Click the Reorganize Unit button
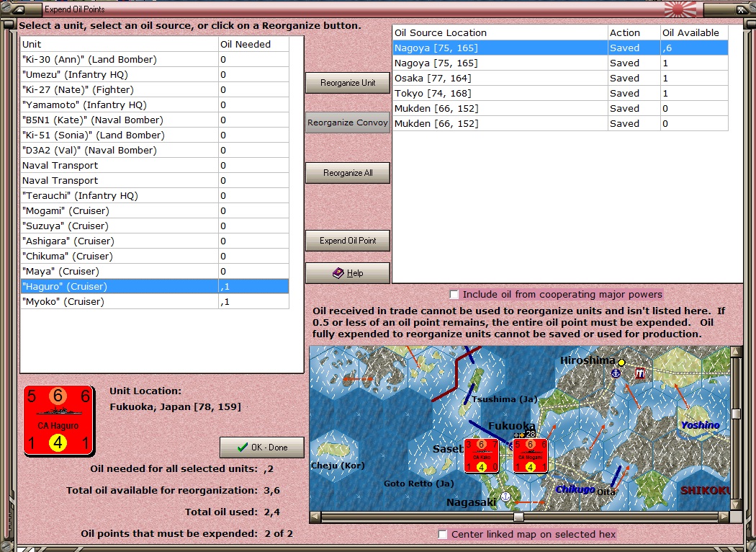Image resolution: width=756 pixels, height=552 pixels. [348, 82]
